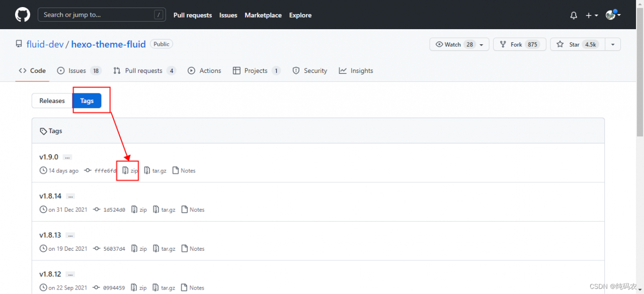The image size is (644, 294).
Task: Open commit 1d524d0
Action: click(x=110, y=210)
